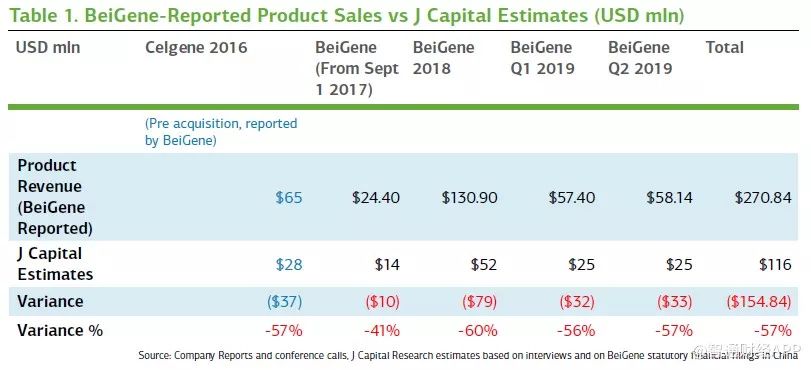The image size is (811, 370).
Task: Click the BeiGene Q2 2019 header
Action: (x=640, y=58)
